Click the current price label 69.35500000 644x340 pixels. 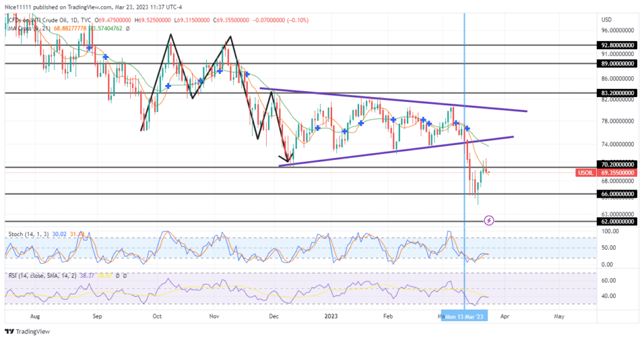pyautogui.click(x=618, y=173)
